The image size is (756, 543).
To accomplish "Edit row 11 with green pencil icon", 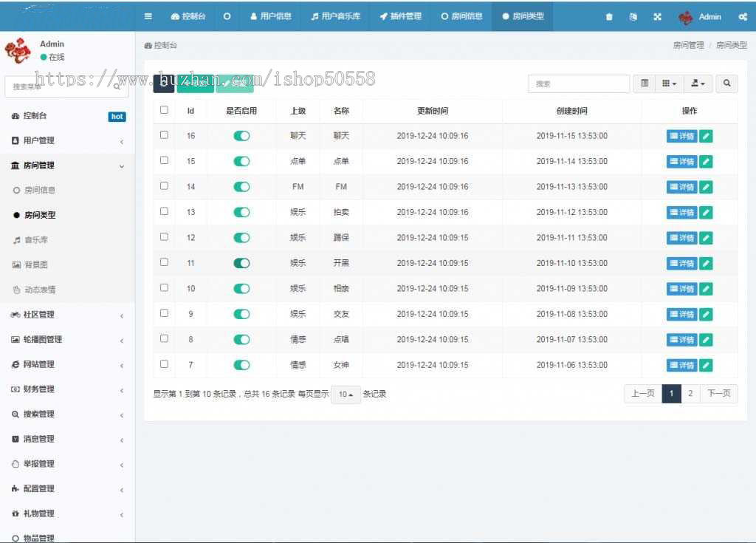I will (x=706, y=263).
